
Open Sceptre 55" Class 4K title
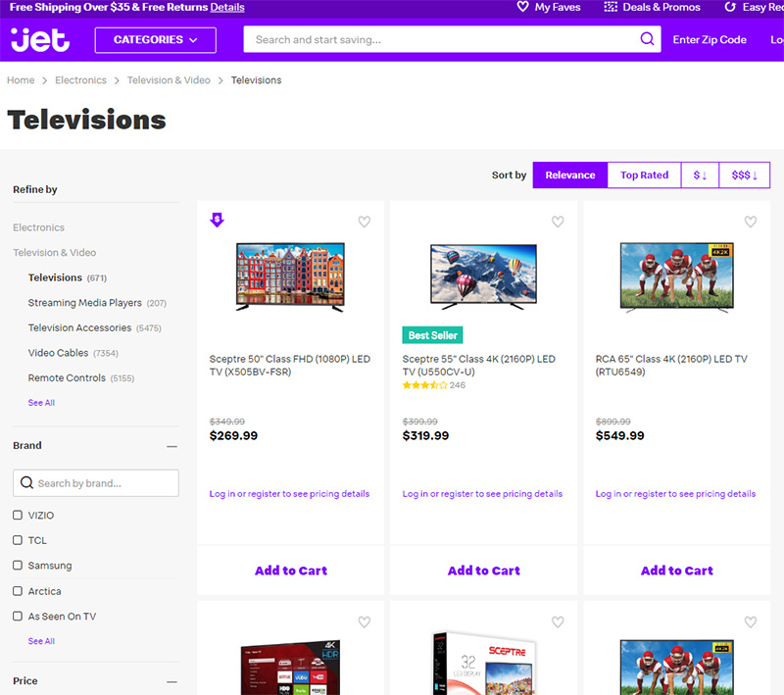pos(478,366)
